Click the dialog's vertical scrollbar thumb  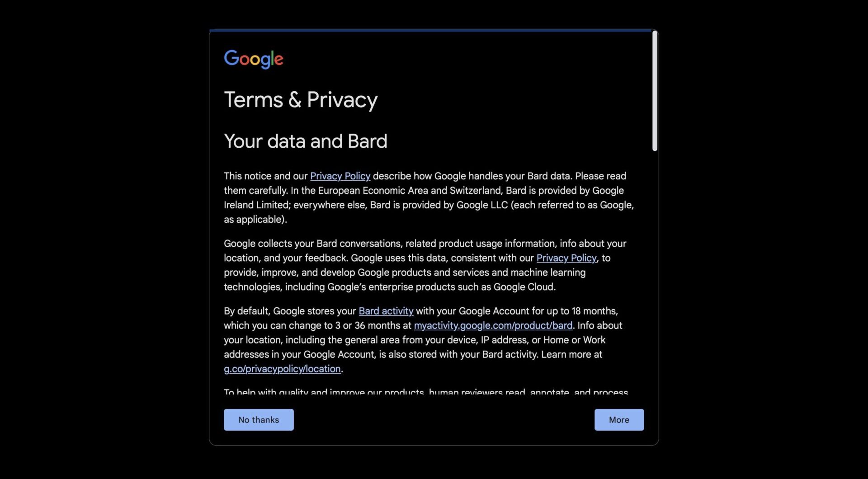(x=655, y=90)
